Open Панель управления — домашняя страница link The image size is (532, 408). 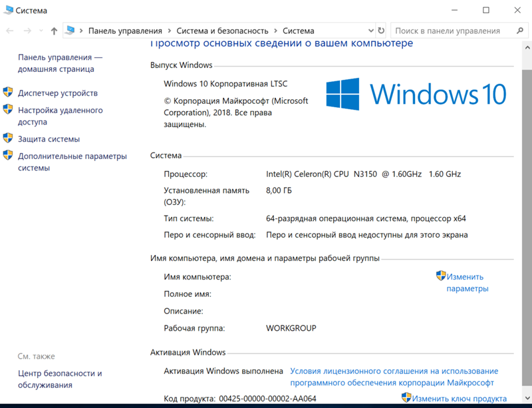coord(60,63)
